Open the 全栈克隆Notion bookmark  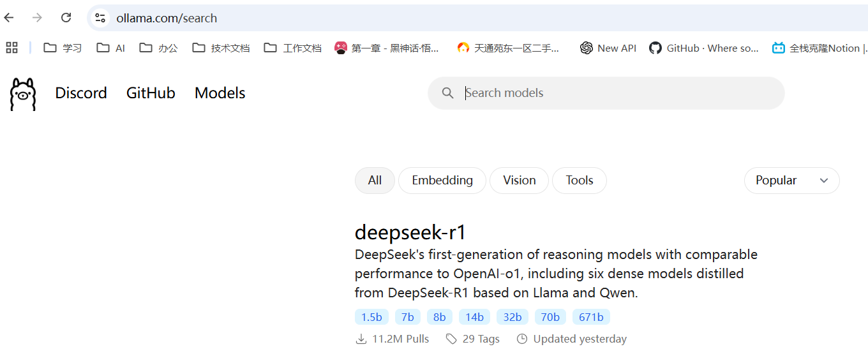[x=819, y=48]
